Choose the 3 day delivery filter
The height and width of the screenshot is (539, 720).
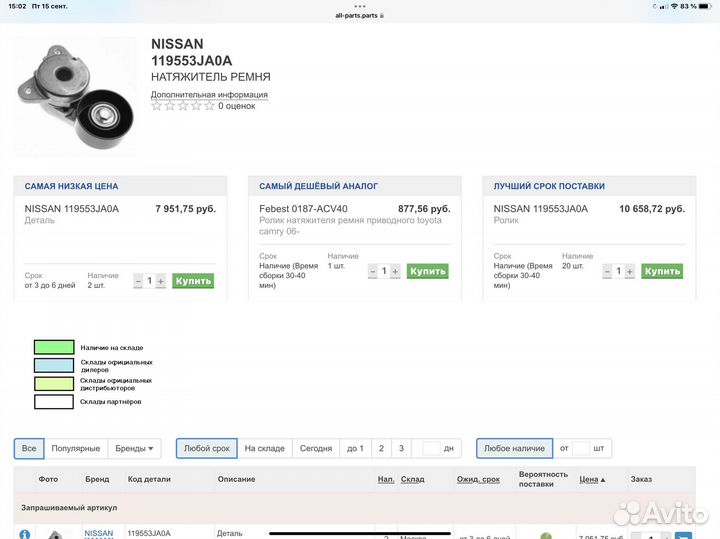(x=401, y=448)
